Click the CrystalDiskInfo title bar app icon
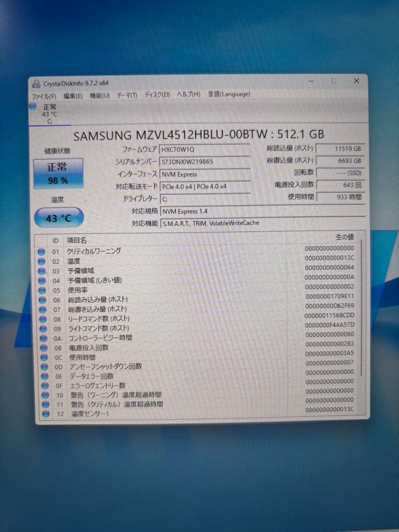The height and width of the screenshot is (532, 399). (x=36, y=83)
